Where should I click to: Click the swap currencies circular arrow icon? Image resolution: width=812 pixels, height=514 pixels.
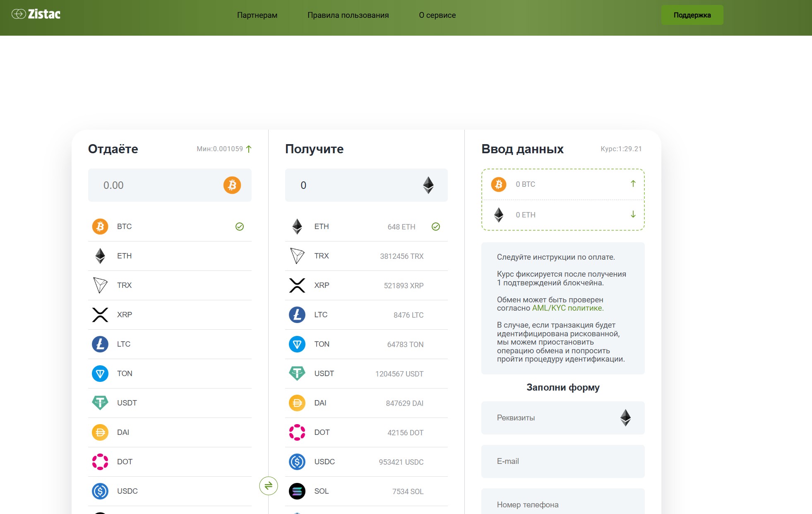(x=269, y=486)
